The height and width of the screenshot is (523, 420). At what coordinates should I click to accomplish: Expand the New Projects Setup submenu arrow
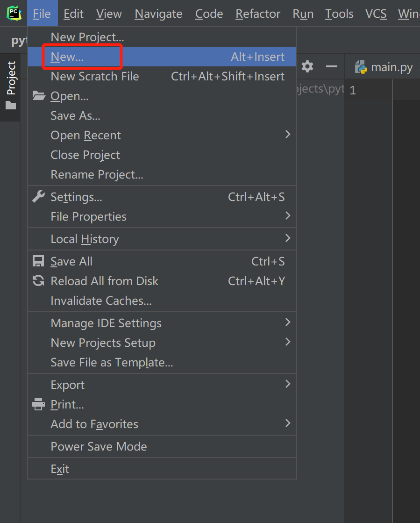tap(288, 342)
